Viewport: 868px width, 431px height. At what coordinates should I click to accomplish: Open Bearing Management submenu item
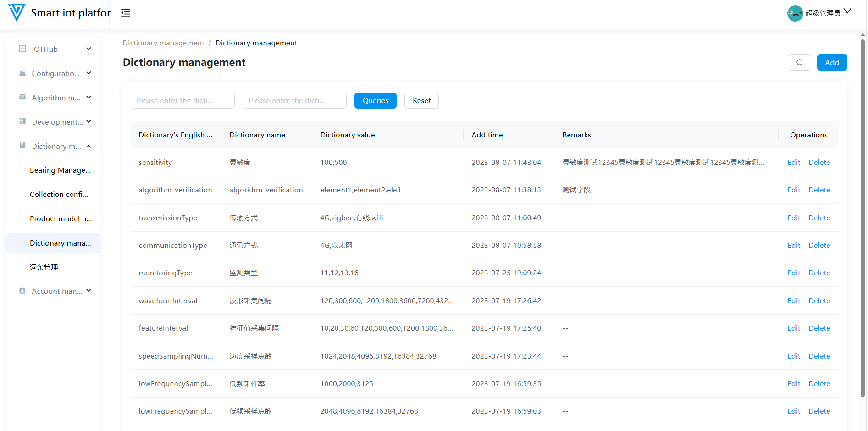(60, 170)
